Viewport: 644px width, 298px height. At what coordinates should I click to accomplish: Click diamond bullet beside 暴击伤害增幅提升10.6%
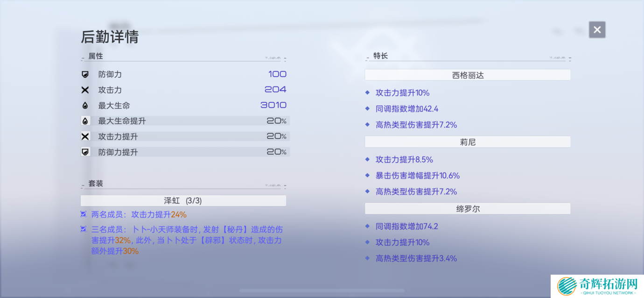coord(367,176)
